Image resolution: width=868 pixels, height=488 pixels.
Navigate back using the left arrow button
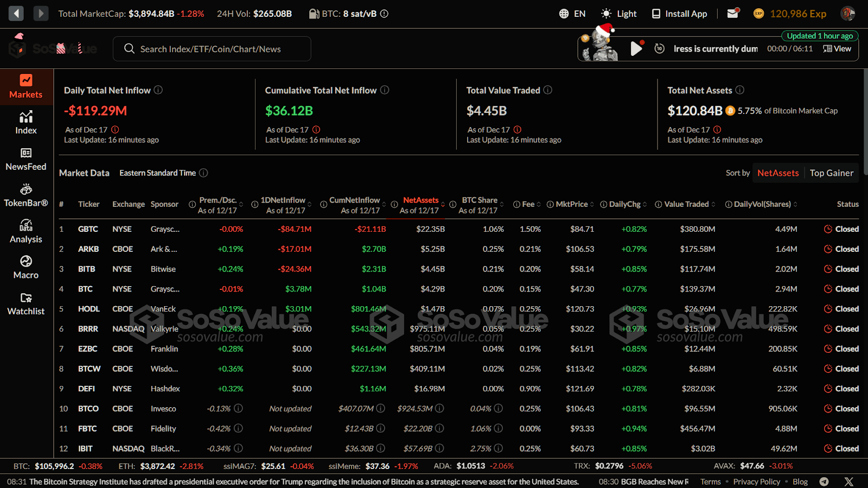tap(16, 14)
